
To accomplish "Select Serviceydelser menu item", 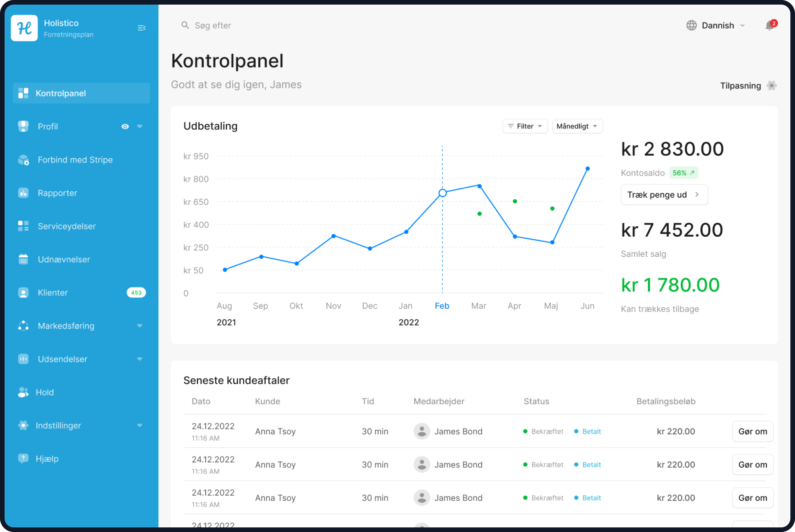I will pyautogui.click(x=67, y=226).
